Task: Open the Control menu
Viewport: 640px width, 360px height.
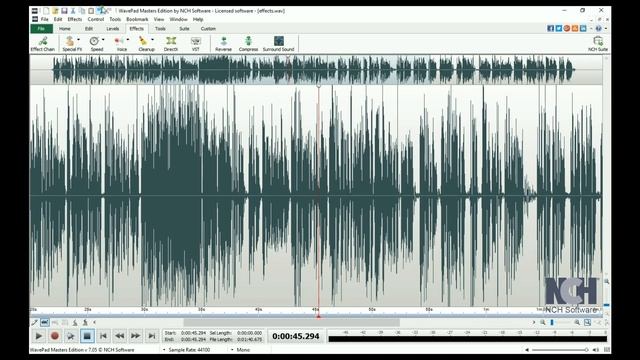Action: [x=96, y=19]
